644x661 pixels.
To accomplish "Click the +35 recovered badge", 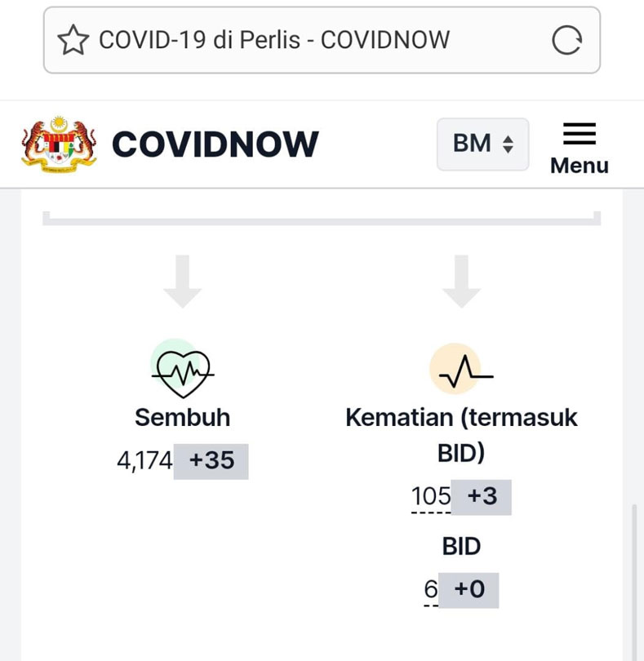I will point(211,461).
